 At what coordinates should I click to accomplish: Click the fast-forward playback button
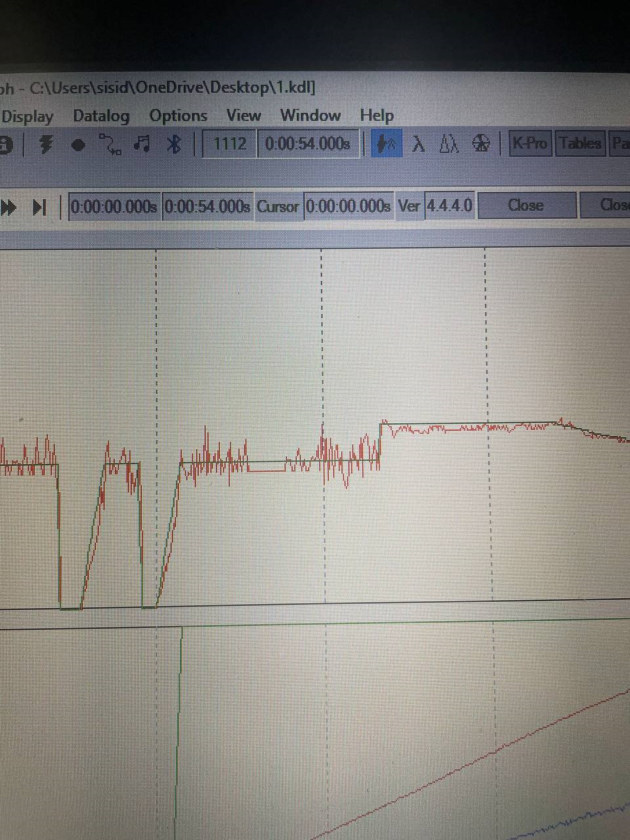coord(9,207)
